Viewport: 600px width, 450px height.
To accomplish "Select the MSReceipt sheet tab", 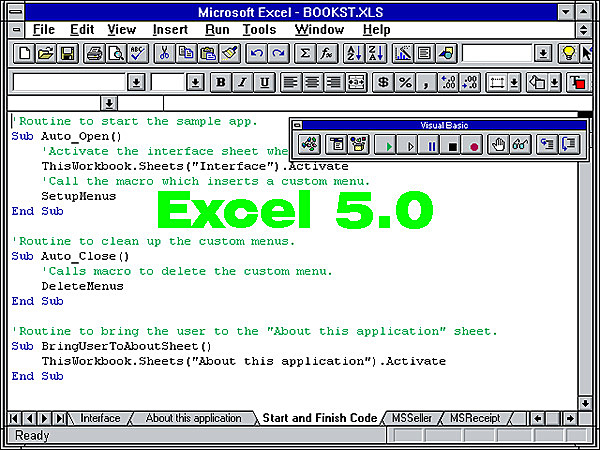I will tap(475, 418).
